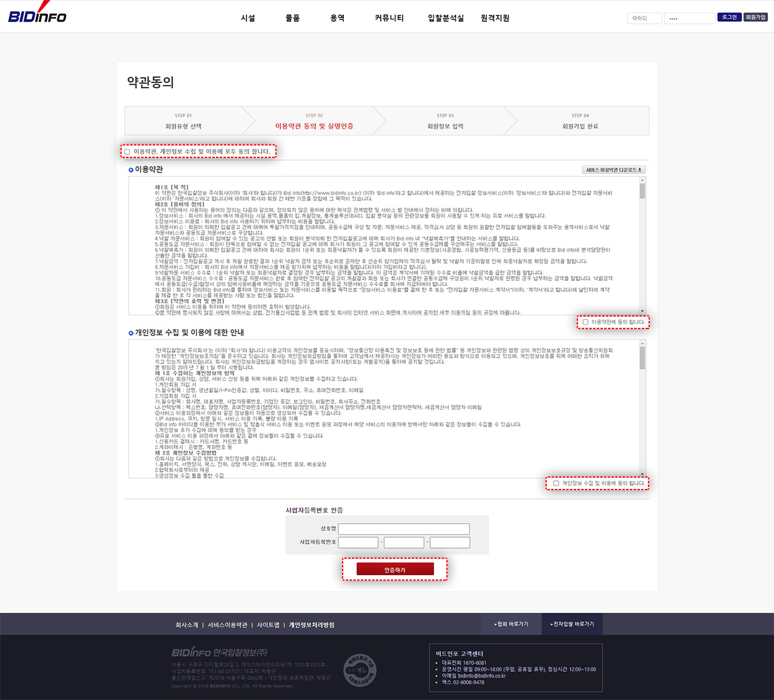Viewport: 774px width, 700px height.
Task: Click scroll-down arrow of 이용약관 text box
Action: coord(642,311)
